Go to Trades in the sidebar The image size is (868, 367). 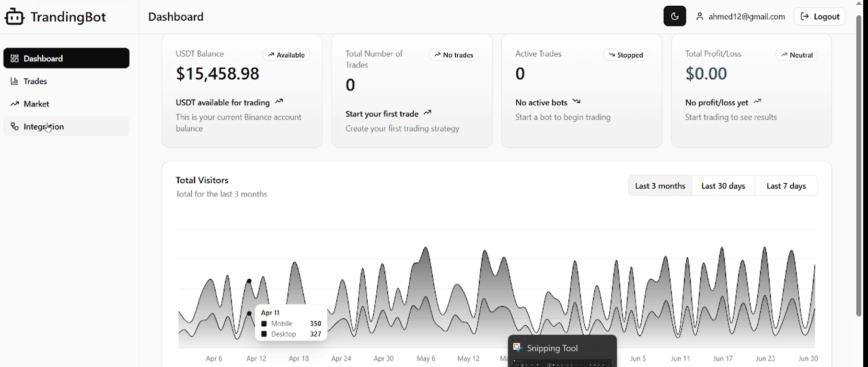[x=66, y=81]
